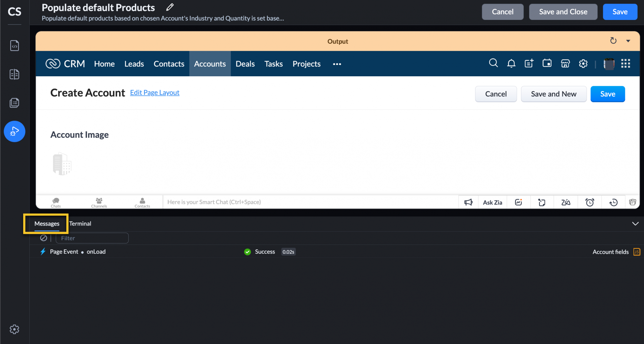The image size is (644, 344).
Task: Click the Populate default Products title
Action: [x=98, y=7]
